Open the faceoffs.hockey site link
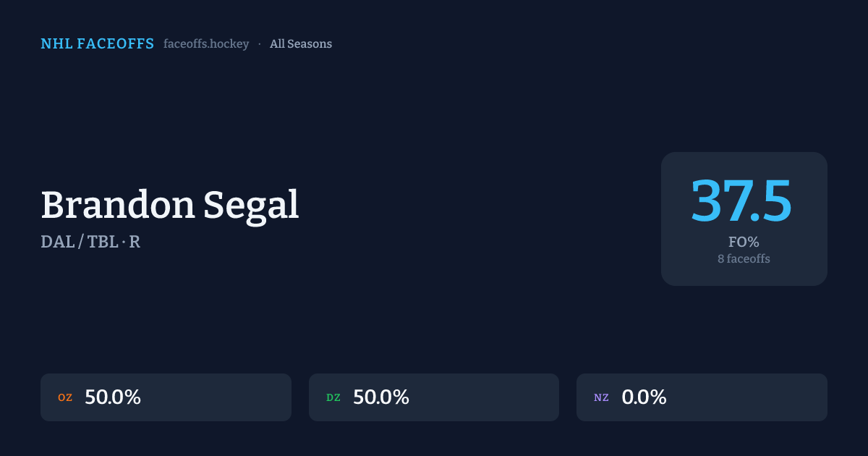The height and width of the screenshot is (456, 868). coord(206,44)
